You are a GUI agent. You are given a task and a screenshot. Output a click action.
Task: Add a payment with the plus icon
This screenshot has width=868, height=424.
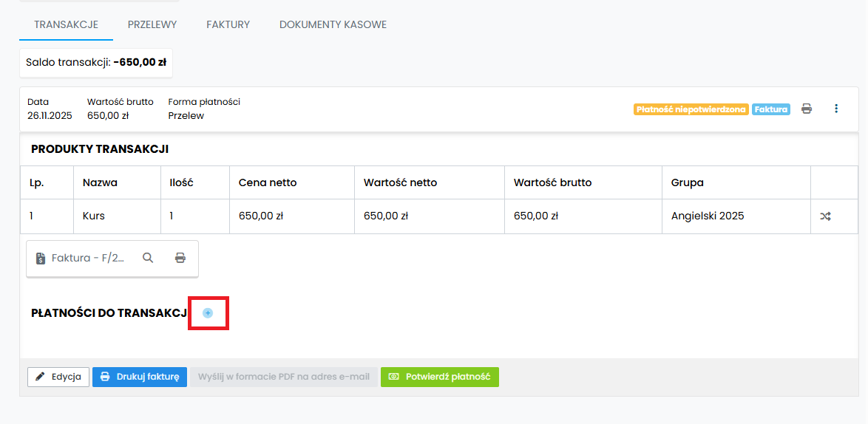pos(208,313)
